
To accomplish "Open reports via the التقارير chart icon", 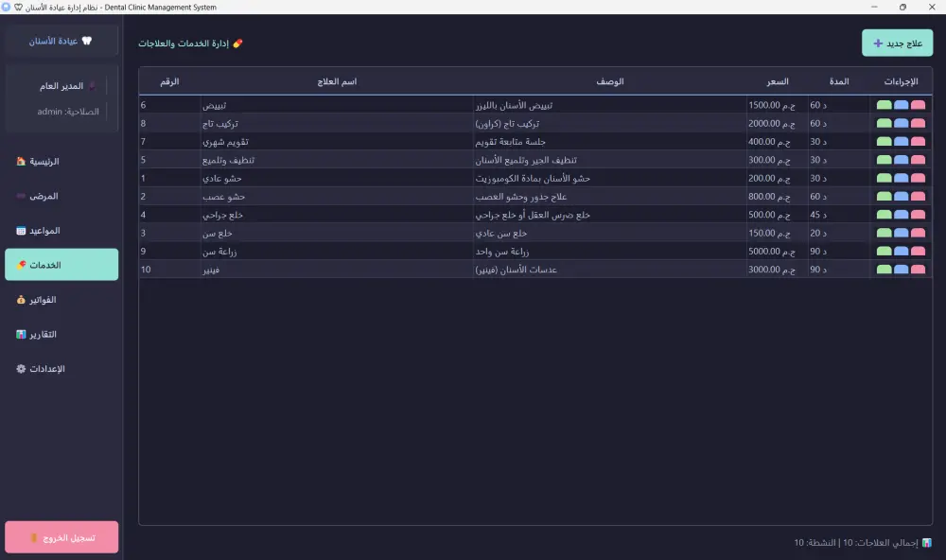I will coord(21,334).
